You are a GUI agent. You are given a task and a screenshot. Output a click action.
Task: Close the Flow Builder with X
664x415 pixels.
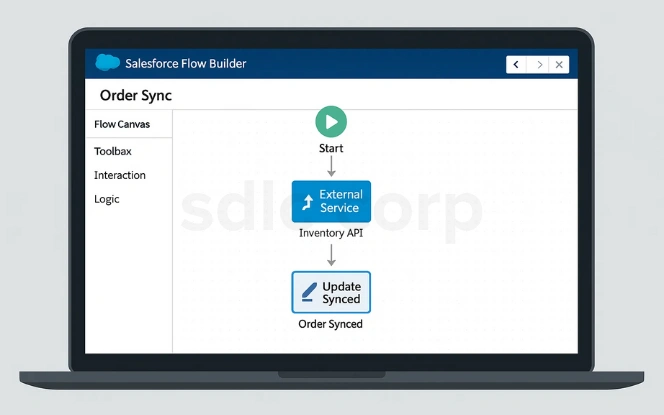[x=559, y=64]
